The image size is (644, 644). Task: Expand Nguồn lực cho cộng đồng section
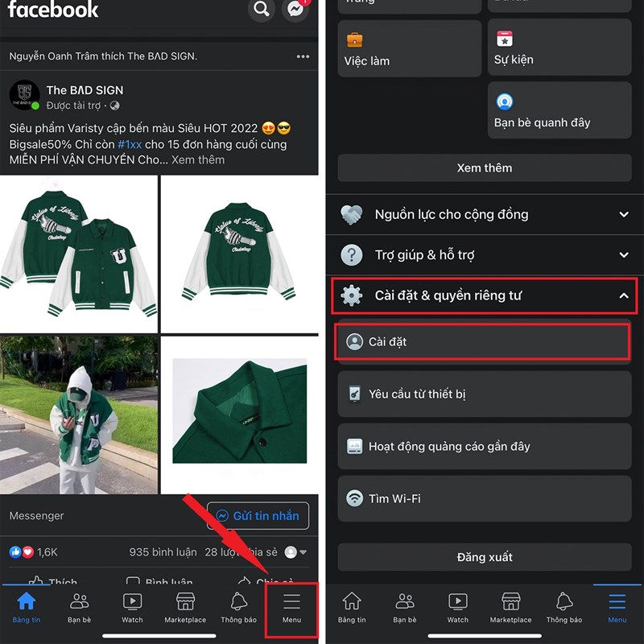pos(484,214)
